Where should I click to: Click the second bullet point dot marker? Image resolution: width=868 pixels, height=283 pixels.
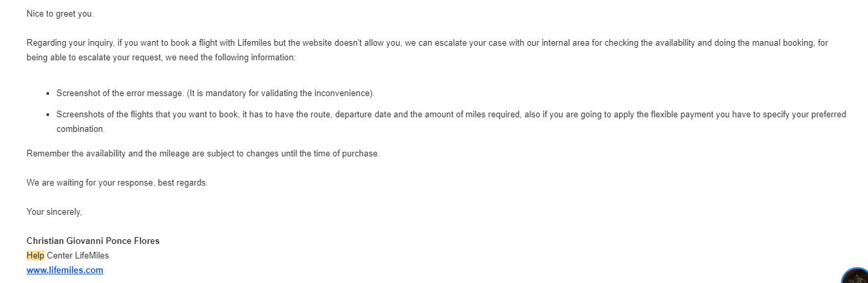[48, 115]
